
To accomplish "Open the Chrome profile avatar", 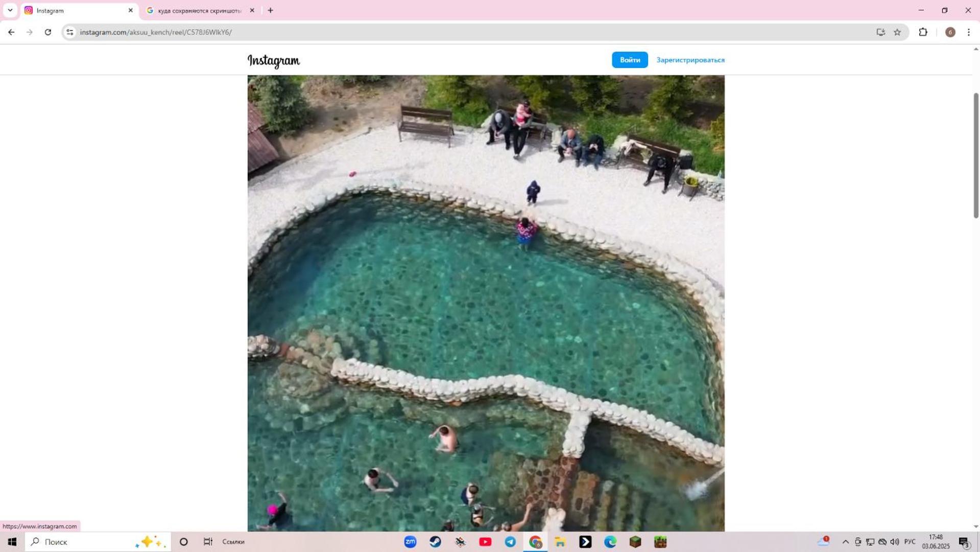I will [x=950, y=32].
